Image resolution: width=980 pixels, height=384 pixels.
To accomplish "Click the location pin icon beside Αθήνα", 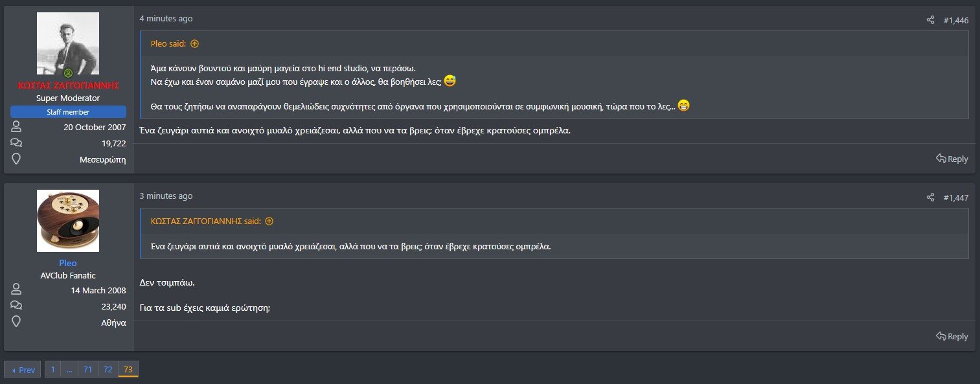I will pos(16,322).
